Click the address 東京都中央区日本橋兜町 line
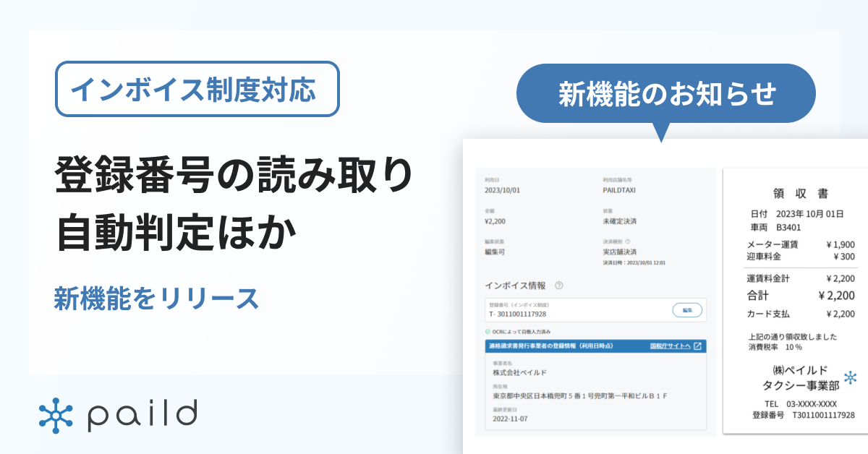Viewport: 868px width, 454px height. [580, 396]
